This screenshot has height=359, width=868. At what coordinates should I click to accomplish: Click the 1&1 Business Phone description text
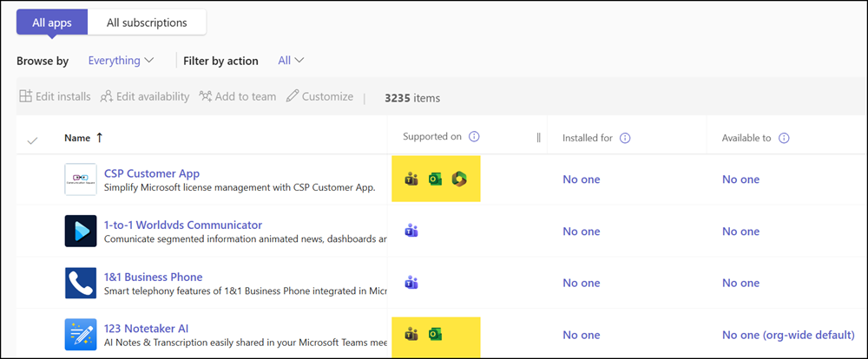(x=246, y=291)
